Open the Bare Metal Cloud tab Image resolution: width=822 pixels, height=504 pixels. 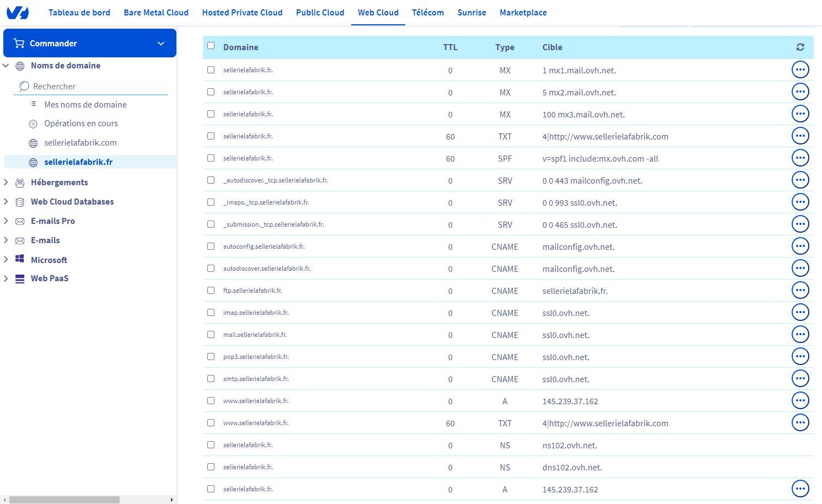[x=156, y=12]
